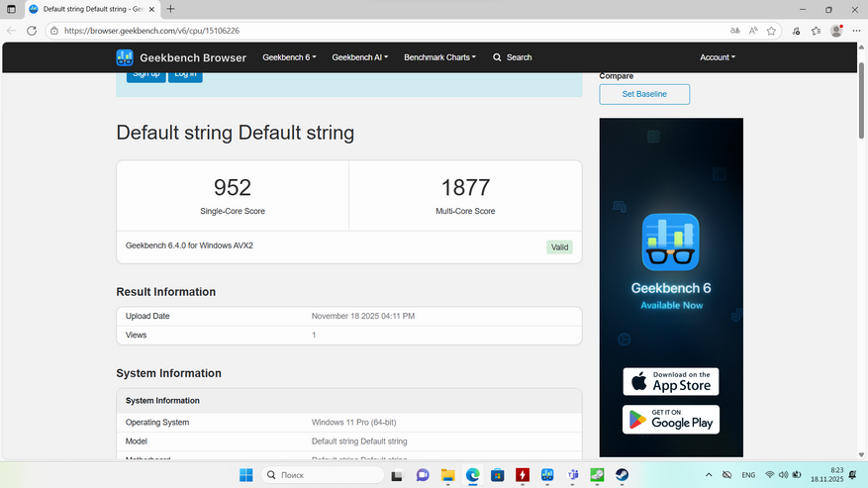Reload the page with refresh icon
Viewport: 868px width, 488px height.
click(32, 31)
